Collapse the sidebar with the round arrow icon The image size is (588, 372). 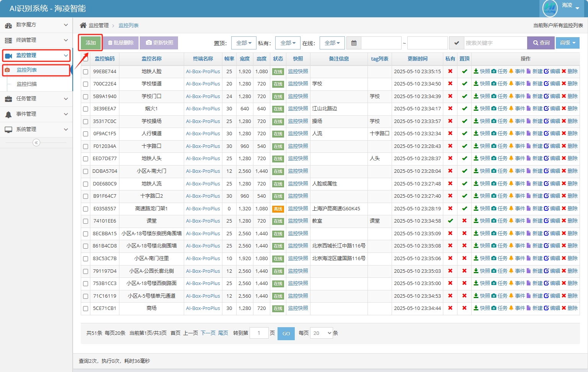pos(36,143)
